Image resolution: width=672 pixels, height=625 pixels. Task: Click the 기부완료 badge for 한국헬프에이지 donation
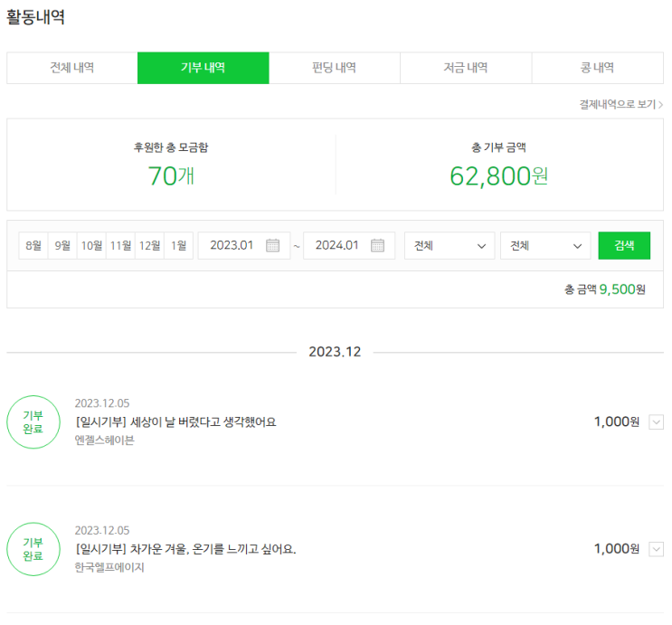coord(33,549)
